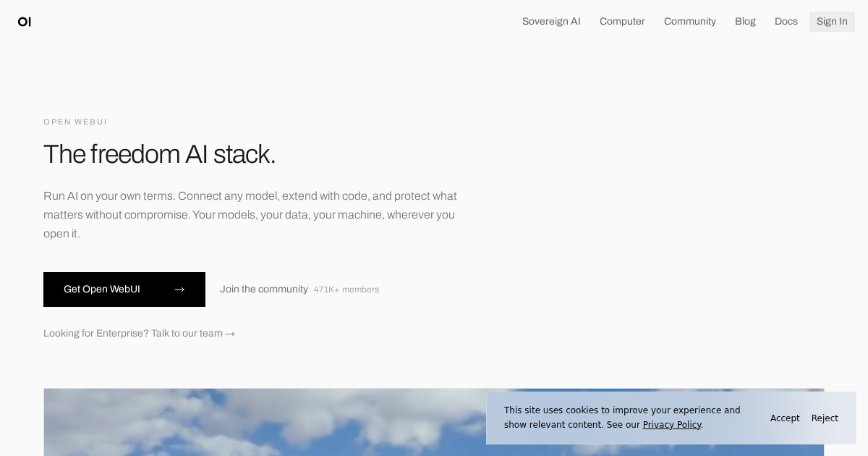Click the "OPEN WEBUI" eyebrow label
Screen dimensions: 868x456
(x=75, y=122)
